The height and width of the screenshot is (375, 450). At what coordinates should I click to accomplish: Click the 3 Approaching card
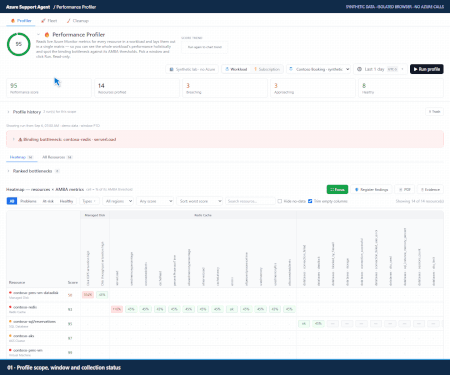[x=313, y=88]
